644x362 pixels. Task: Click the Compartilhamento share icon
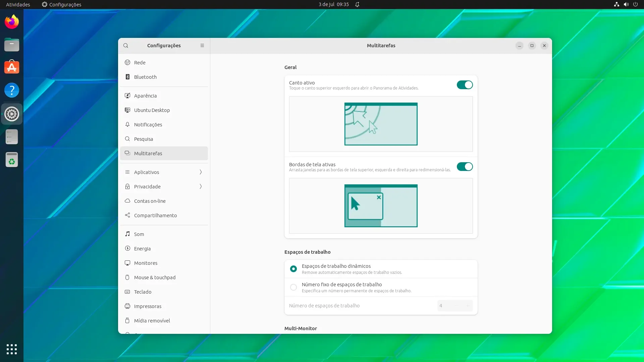point(127,215)
